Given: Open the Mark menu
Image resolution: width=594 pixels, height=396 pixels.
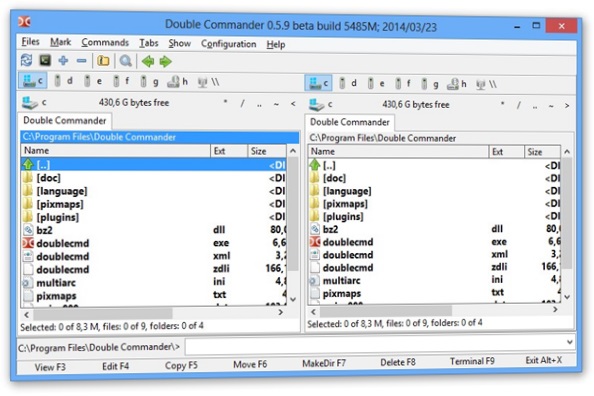Looking at the screenshot, I should [61, 42].
